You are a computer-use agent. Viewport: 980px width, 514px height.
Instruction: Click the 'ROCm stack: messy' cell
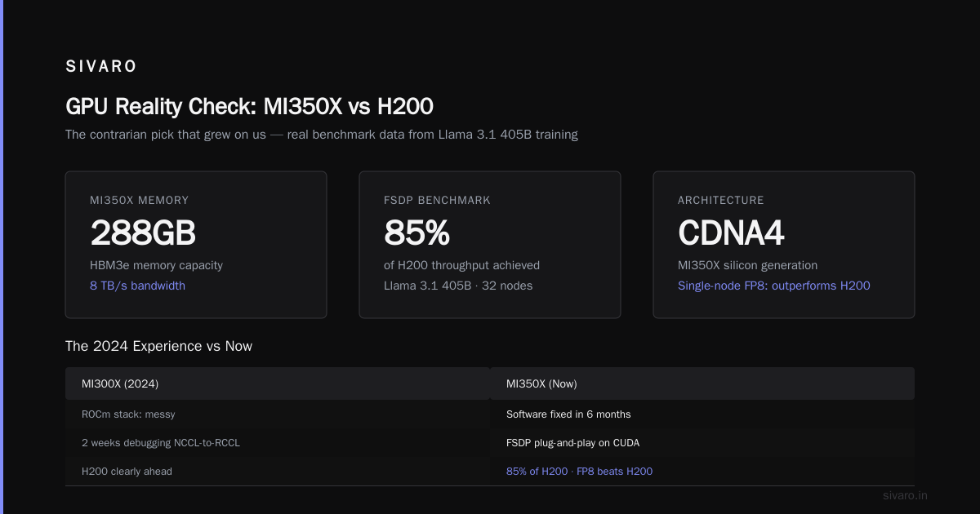[x=278, y=414]
